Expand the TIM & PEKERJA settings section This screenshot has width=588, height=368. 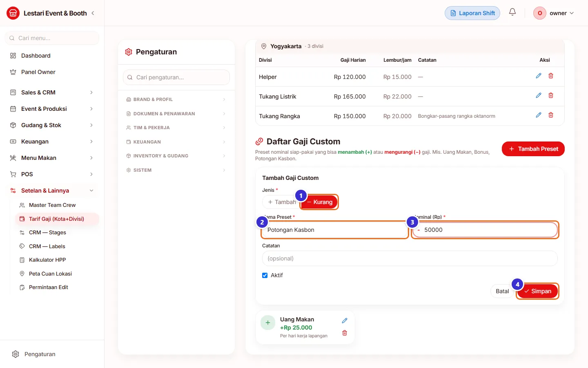(176, 128)
